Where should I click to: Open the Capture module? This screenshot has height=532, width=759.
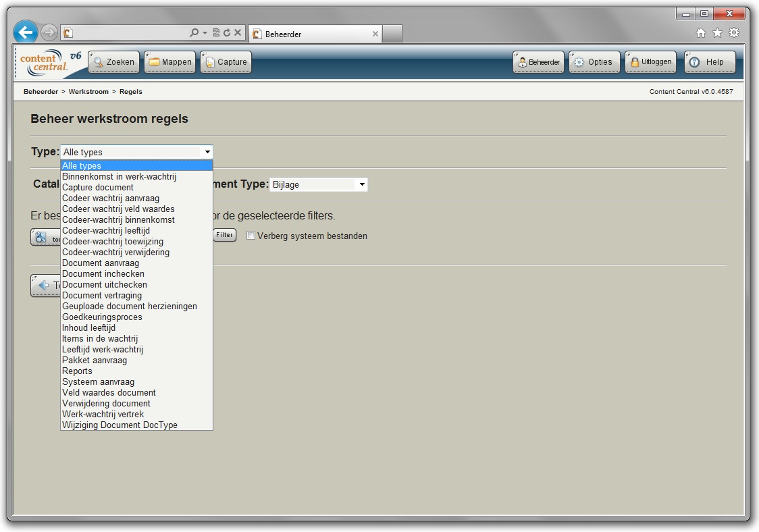(x=226, y=62)
